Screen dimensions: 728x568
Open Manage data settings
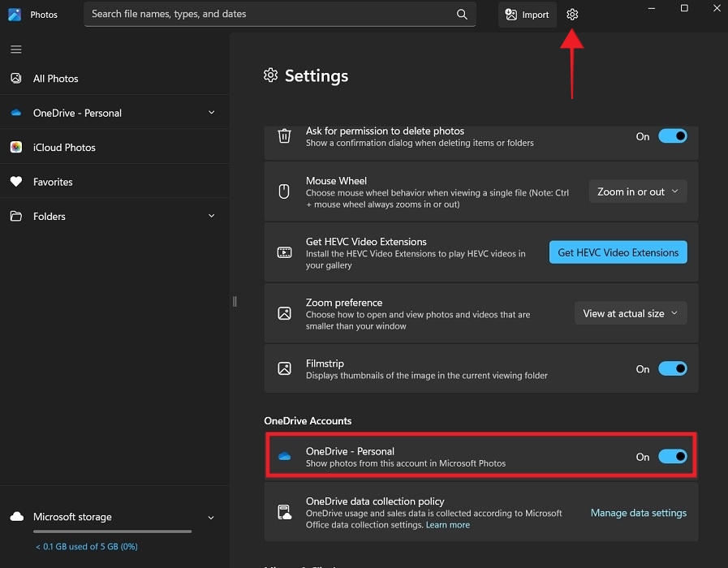pyautogui.click(x=638, y=513)
